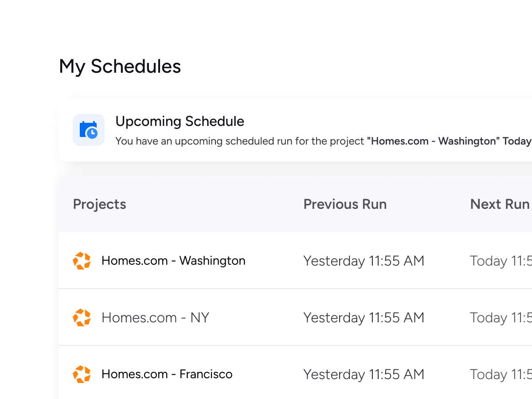Click bold "Homes.com - Washington" in the banner

(433, 141)
